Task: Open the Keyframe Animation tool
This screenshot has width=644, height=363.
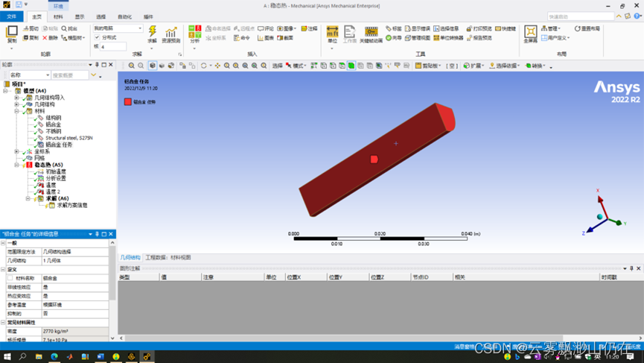Action: click(371, 33)
